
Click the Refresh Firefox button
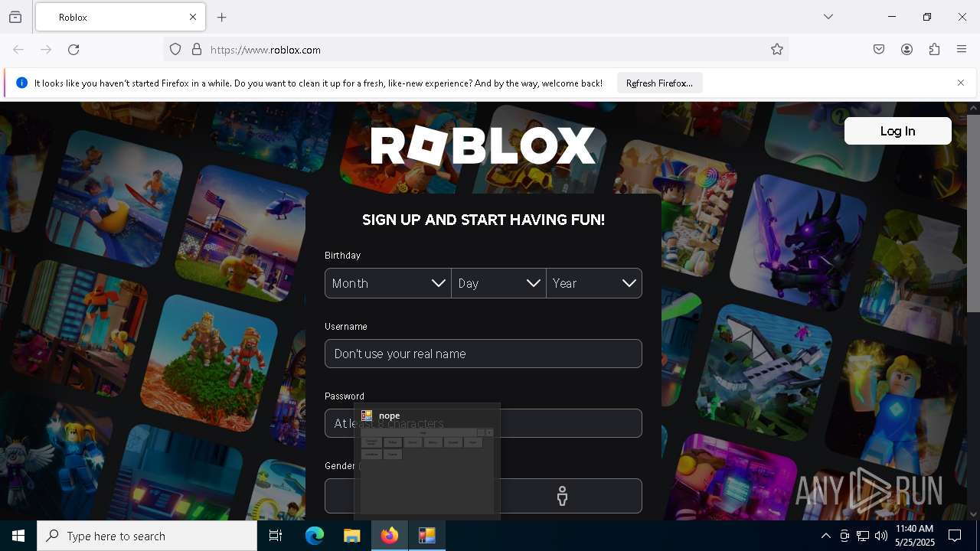tap(659, 83)
